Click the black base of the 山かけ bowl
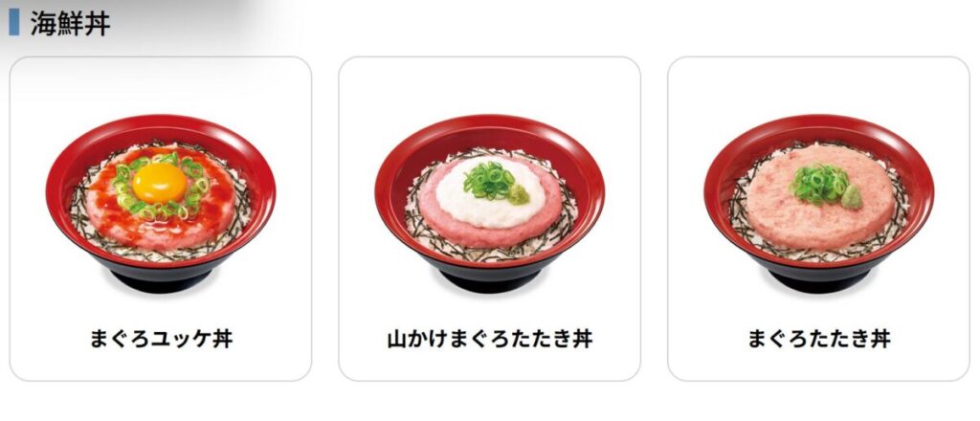 (x=490, y=279)
